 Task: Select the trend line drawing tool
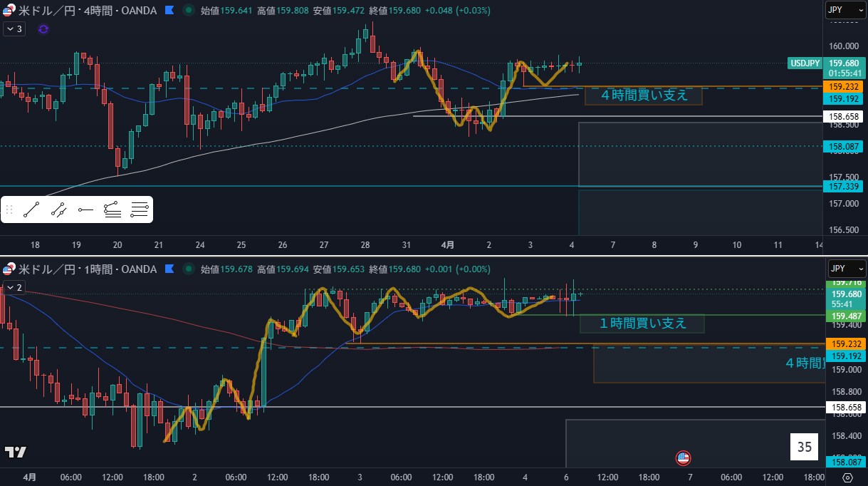tap(31, 210)
